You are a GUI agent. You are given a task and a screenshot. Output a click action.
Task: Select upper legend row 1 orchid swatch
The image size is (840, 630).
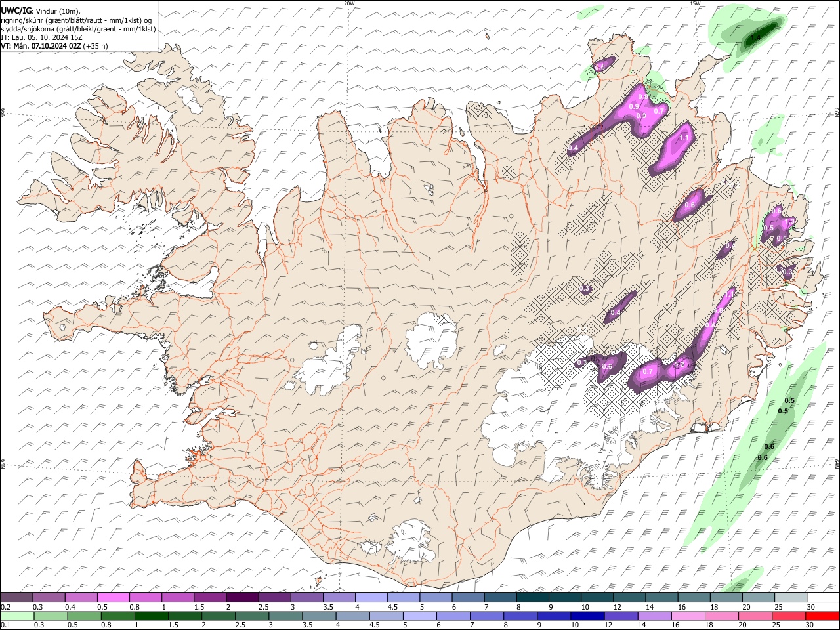click(178, 598)
